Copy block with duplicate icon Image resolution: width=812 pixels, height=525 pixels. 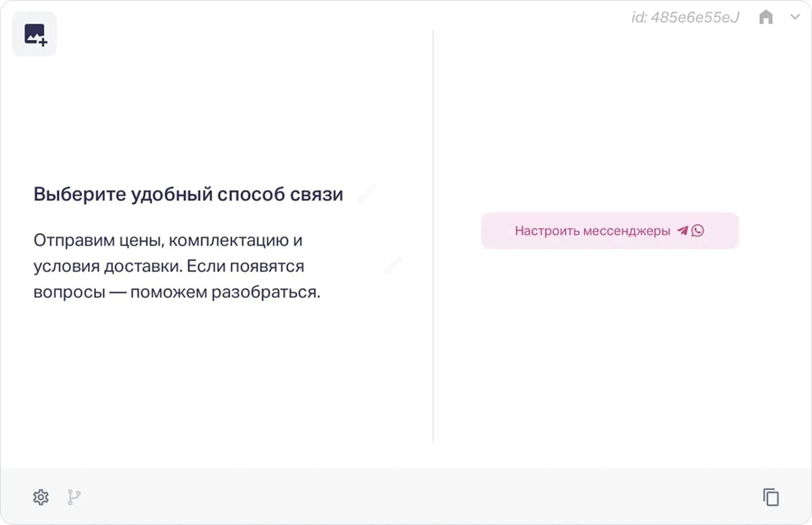pos(771,497)
